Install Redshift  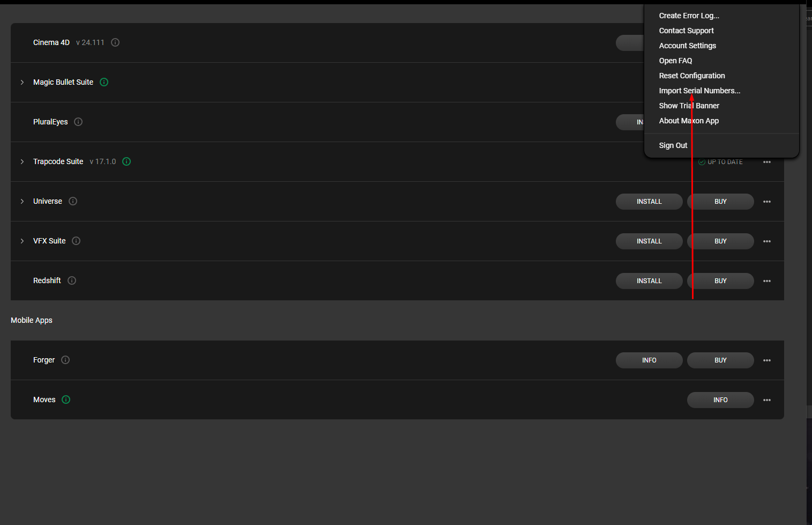point(649,281)
